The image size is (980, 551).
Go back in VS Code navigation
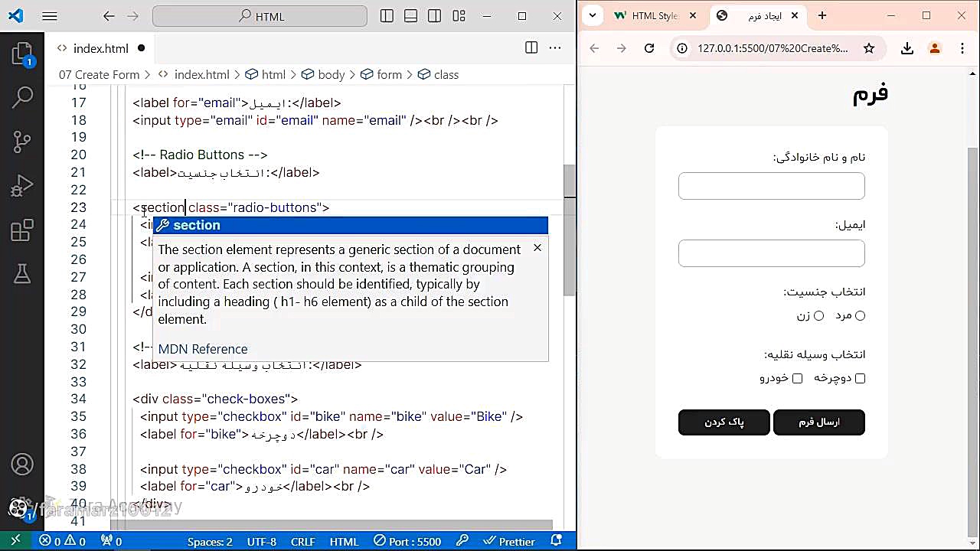(x=109, y=16)
